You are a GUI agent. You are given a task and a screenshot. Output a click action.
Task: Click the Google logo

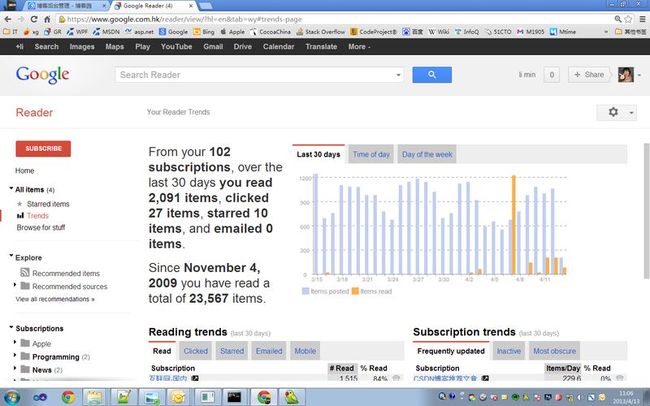pos(42,75)
